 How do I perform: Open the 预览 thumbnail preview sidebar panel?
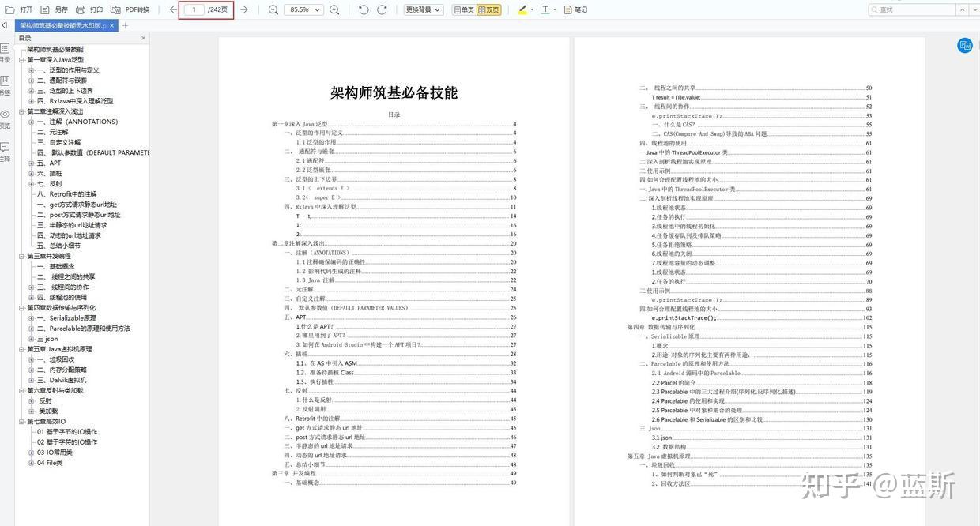[x=5, y=118]
